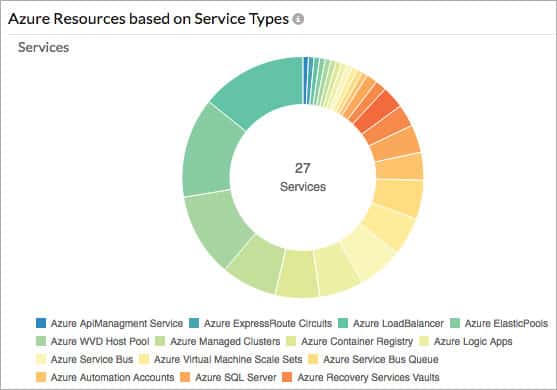Click the info icon beside the title
This screenshot has height=390, width=557.
298,19
